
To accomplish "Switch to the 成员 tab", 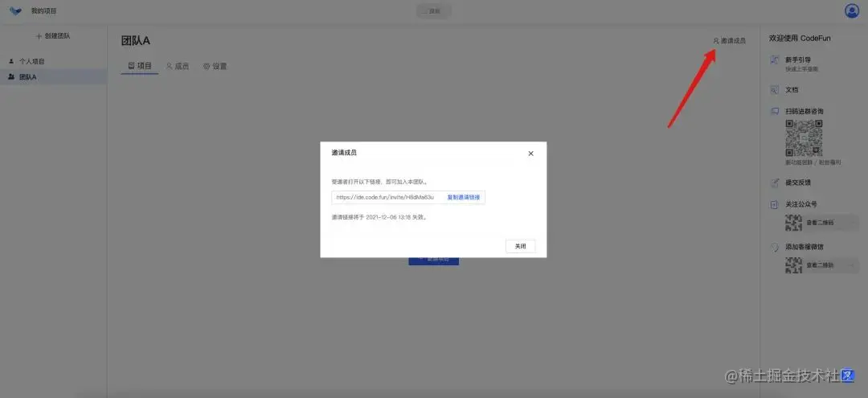I will point(177,67).
